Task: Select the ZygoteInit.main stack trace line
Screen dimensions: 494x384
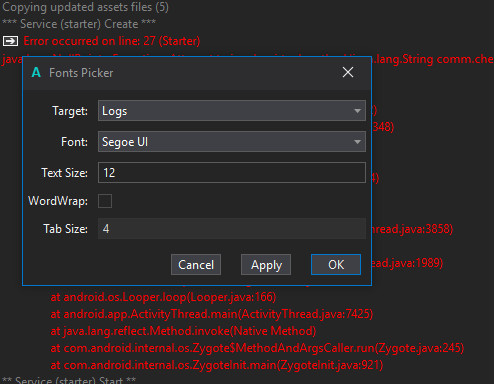Action: [x=217, y=365]
